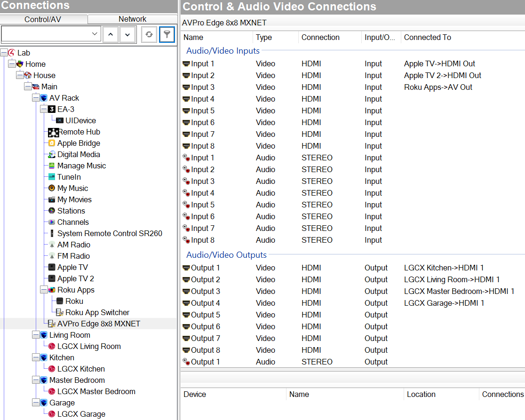Collapse the Home tree node
This screenshot has width=525, height=420.
click(12, 64)
